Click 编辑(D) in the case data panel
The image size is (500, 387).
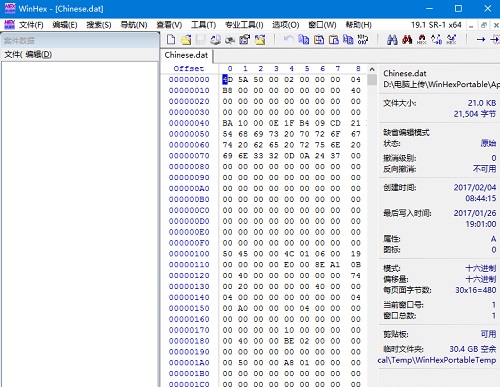pyautogui.click(x=39, y=54)
